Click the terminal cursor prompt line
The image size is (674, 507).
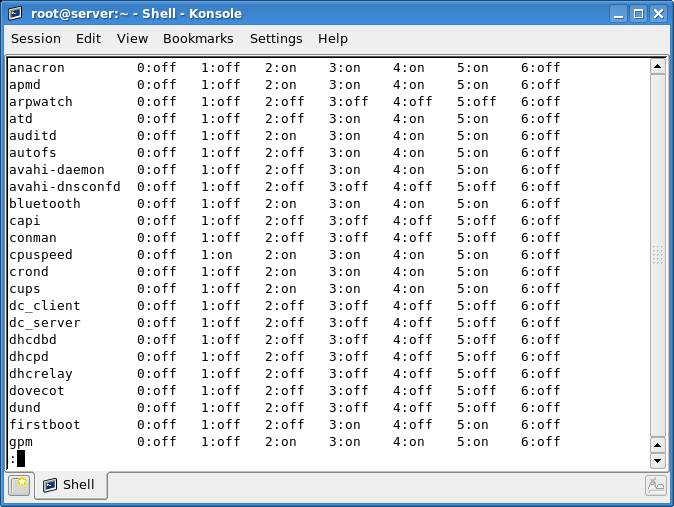pos(17,459)
